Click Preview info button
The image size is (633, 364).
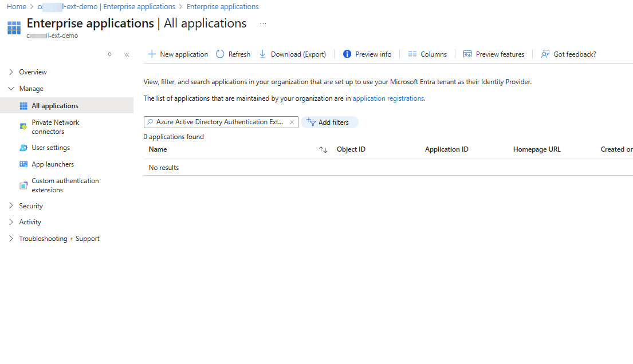pos(367,54)
